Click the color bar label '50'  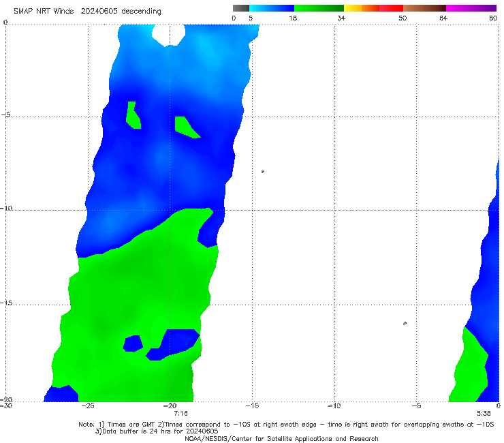(x=403, y=18)
